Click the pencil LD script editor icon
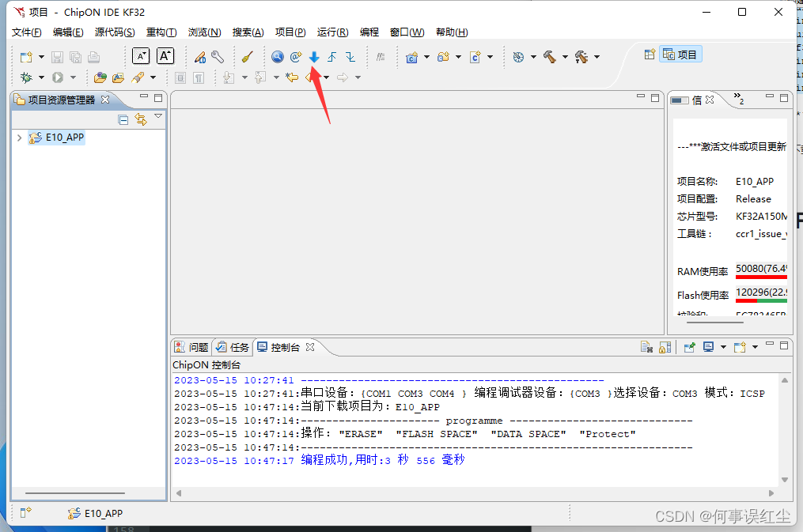Viewport: 803px width, 532px height. coord(199,57)
